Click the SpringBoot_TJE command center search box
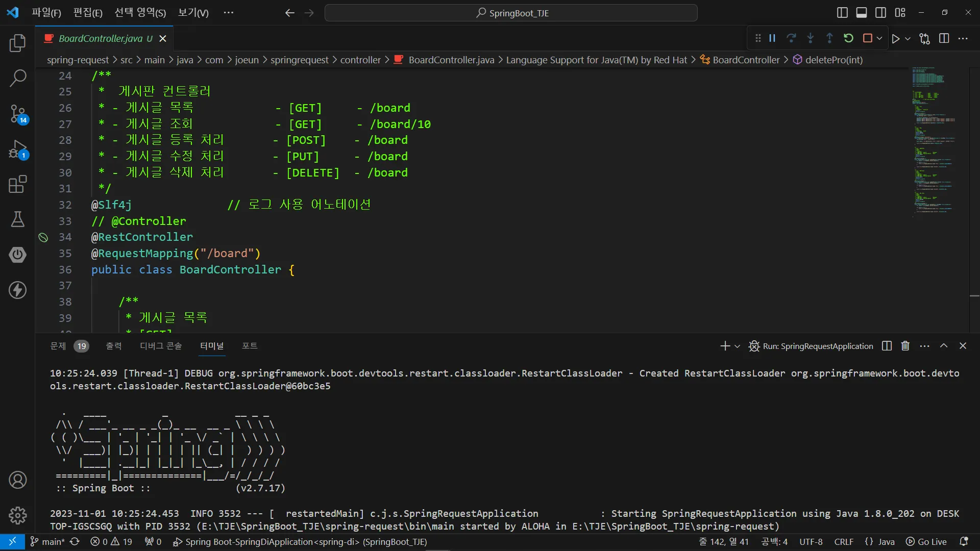 coord(511,13)
